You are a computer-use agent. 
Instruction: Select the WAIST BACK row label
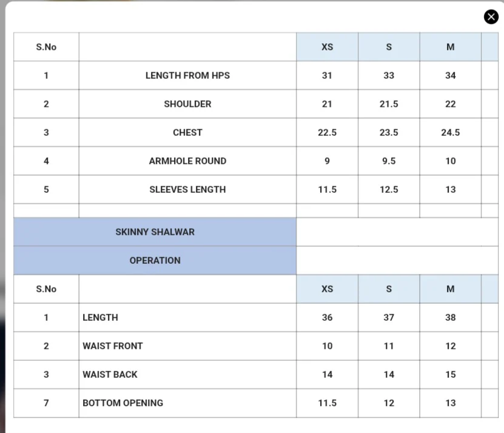coord(110,374)
